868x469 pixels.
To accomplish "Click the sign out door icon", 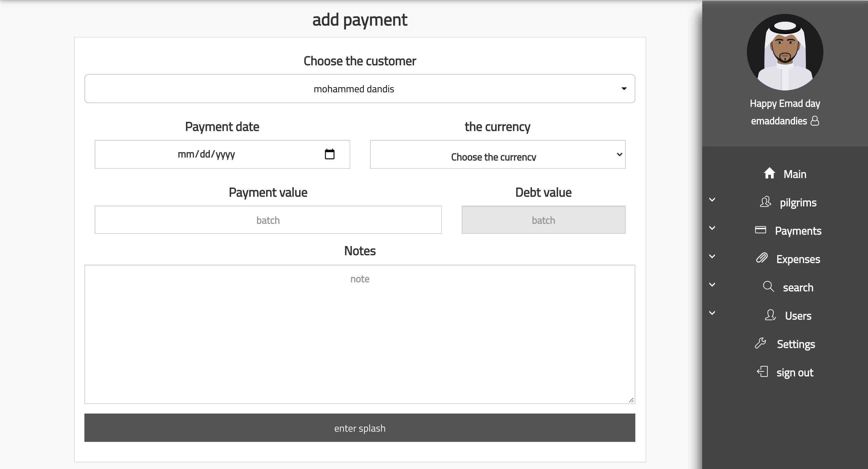I will click(762, 372).
